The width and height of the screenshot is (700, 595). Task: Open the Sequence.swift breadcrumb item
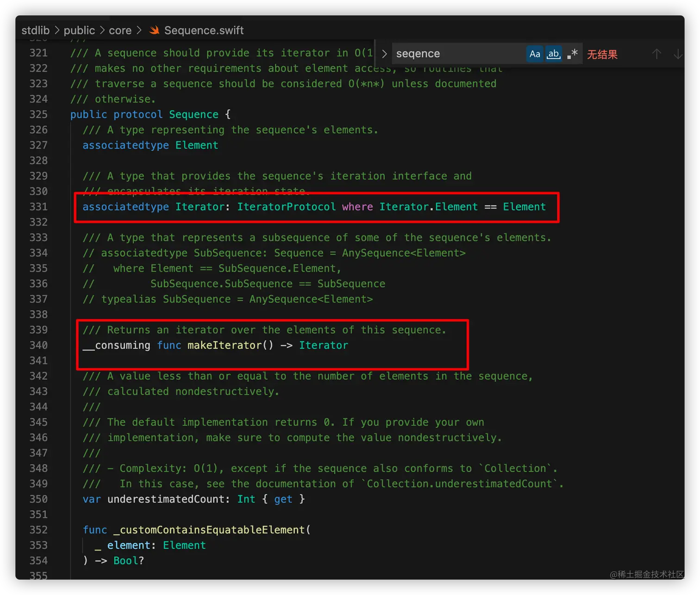(204, 30)
